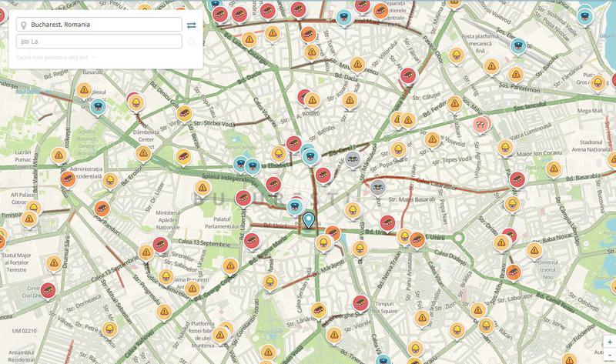This screenshot has width=616, height=364.
Task: Zoom in using the plus button
Action: [610, 341]
